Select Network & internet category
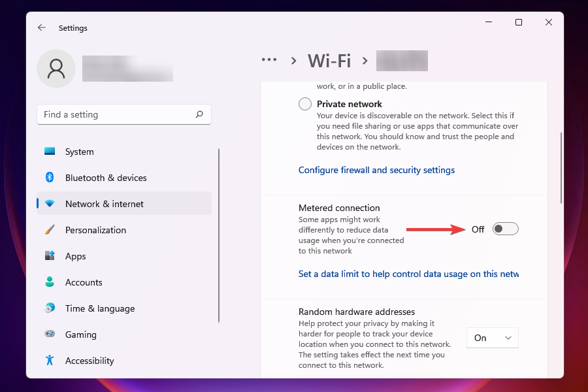Image resolution: width=588 pixels, height=392 pixels. [124, 204]
